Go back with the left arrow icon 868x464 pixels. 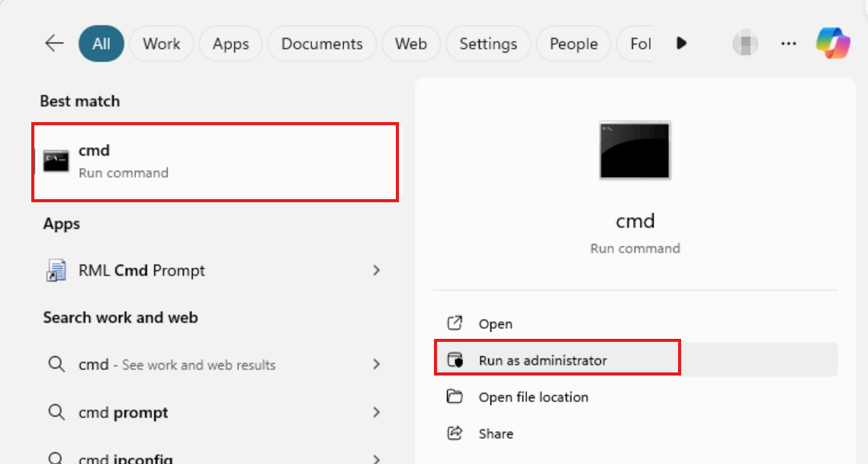pyautogui.click(x=54, y=43)
